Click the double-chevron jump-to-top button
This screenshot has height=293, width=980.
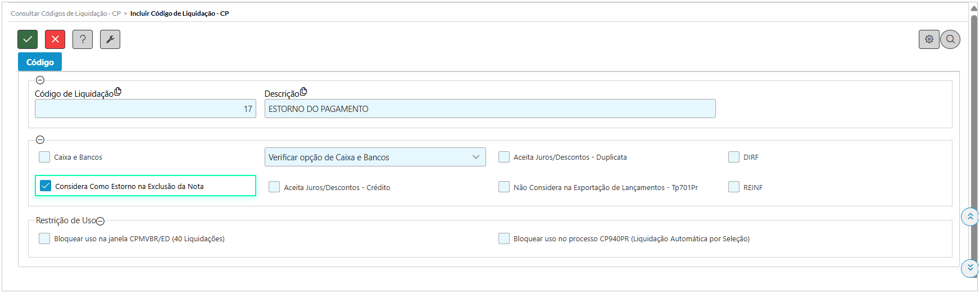[970, 217]
